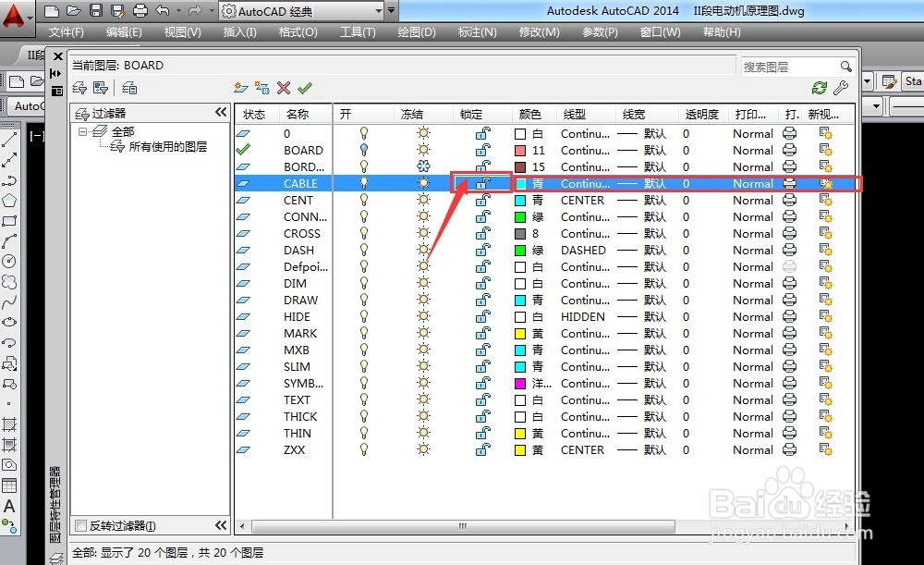Screen dimensions: 924x565
Task: Toggle the lightbulb on/off for layer 0
Action: [x=364, y=133]
